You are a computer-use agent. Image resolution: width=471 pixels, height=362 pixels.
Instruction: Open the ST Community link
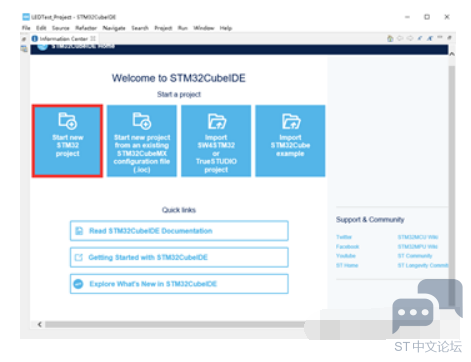pos(415,256)
